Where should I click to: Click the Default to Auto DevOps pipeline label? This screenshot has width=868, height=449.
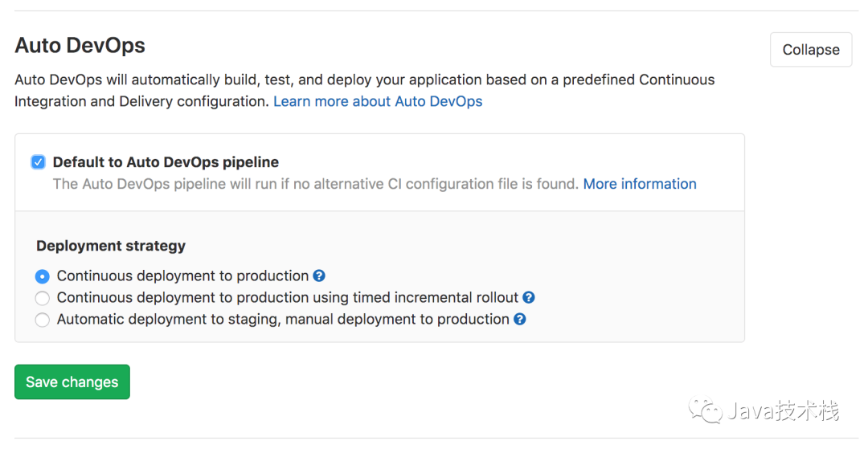(166, 162)
